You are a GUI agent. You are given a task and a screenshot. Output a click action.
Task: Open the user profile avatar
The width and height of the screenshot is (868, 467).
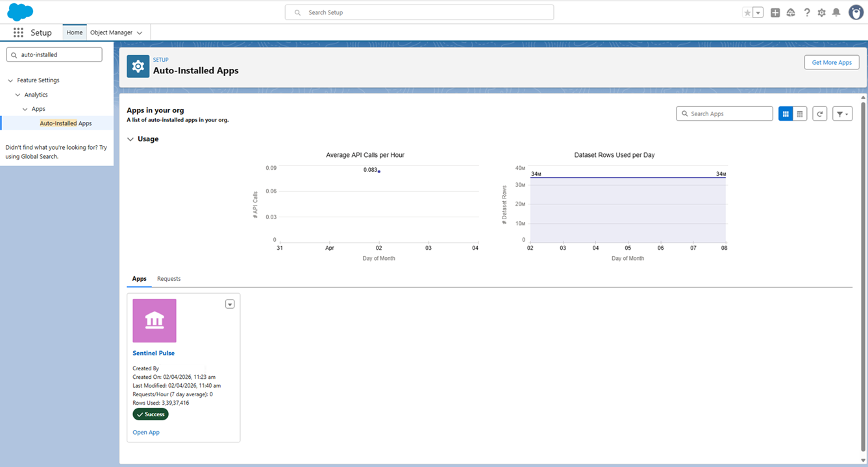[856, 12]
